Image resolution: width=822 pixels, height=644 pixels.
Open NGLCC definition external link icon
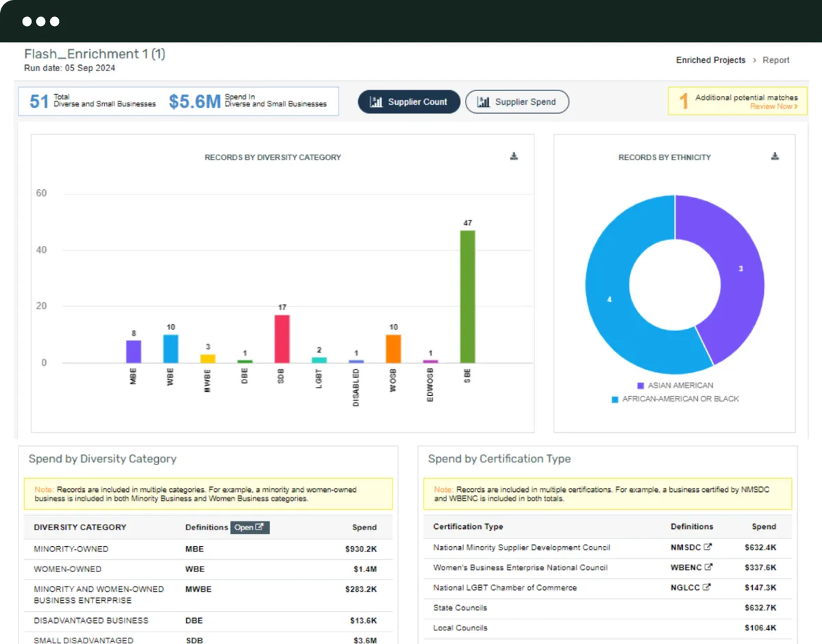tap(706, 587)
